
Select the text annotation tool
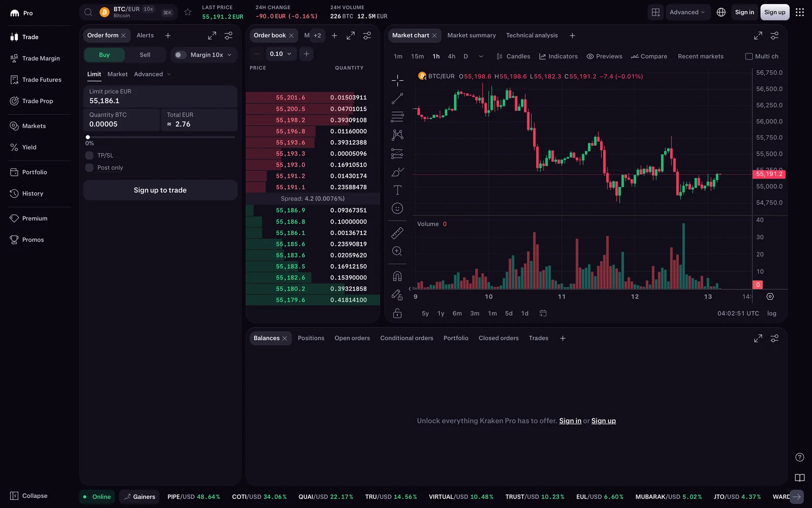397,190
